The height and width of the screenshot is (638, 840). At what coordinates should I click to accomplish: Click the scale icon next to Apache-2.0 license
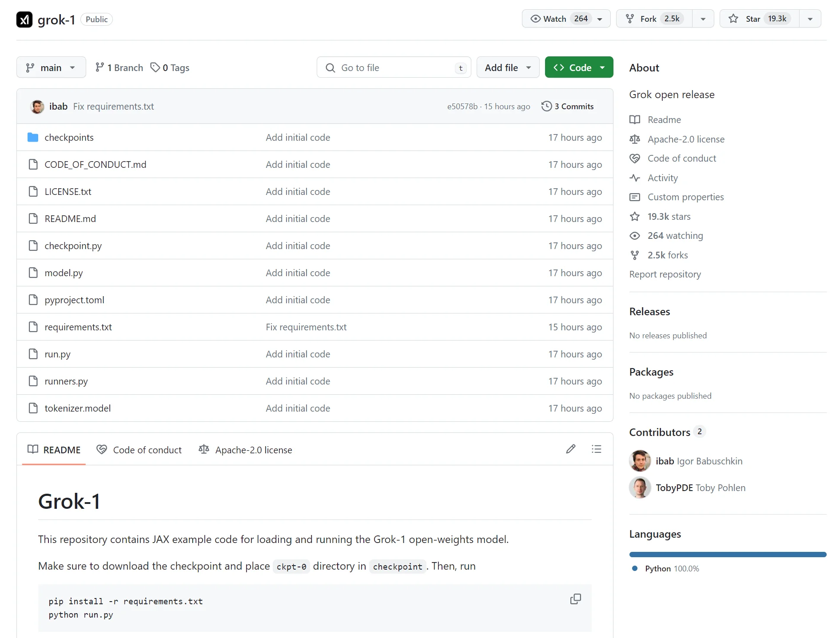click(x=635, y=139)
